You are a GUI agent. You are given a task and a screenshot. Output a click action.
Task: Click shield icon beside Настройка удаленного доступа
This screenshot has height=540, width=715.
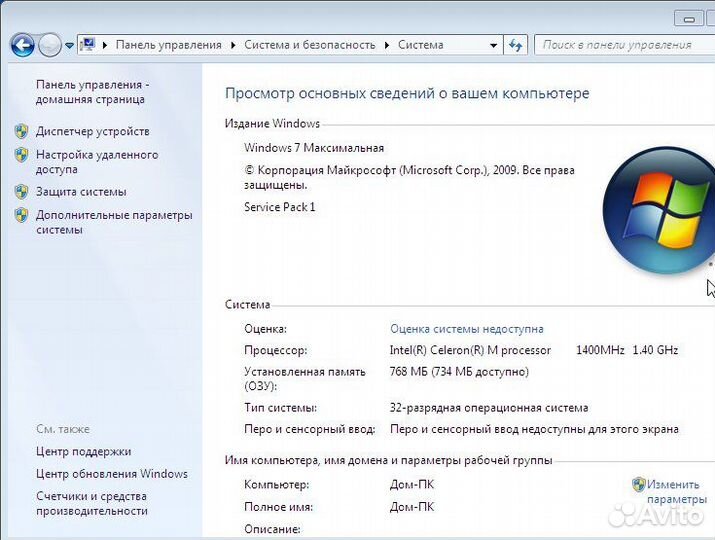point(21,155)
